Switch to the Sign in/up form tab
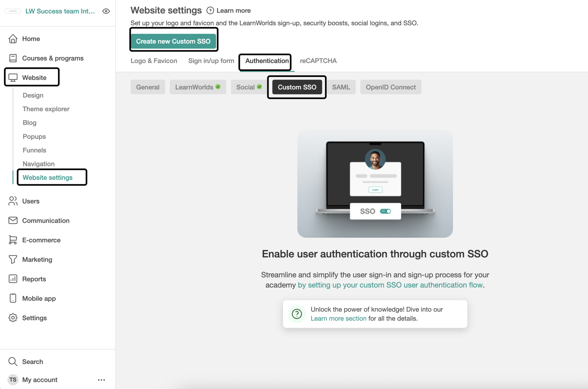 pos(211,61)
